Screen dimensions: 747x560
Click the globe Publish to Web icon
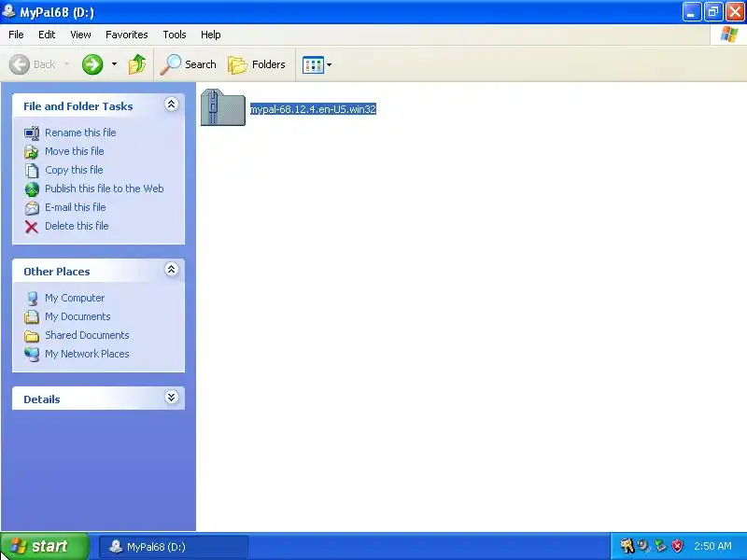[32, 189]
